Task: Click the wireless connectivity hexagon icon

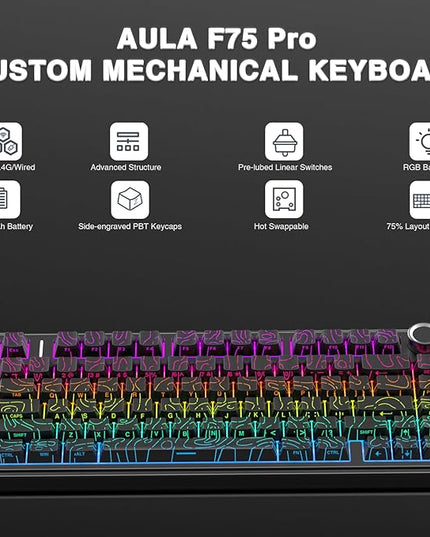Action: pos(10,141)
